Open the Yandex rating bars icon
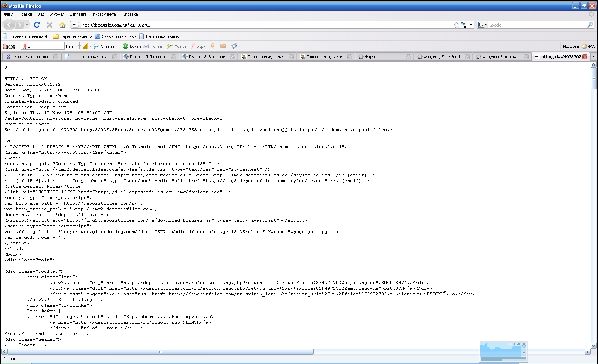Viewport: 598px width, 364px height. (x=85, y=46)
